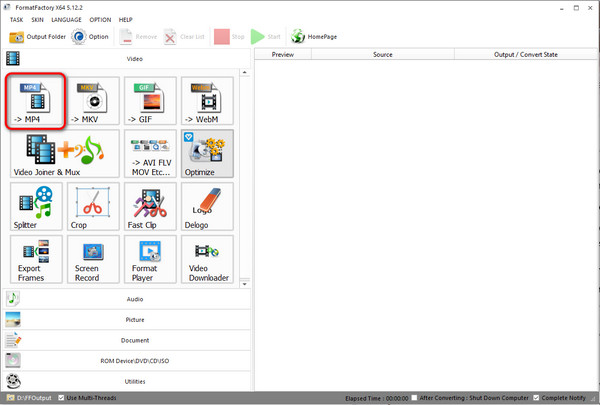This screenshot has height=405, width=600.
Task: Visit HomePage from the toolbar
Action: [314, 37]
